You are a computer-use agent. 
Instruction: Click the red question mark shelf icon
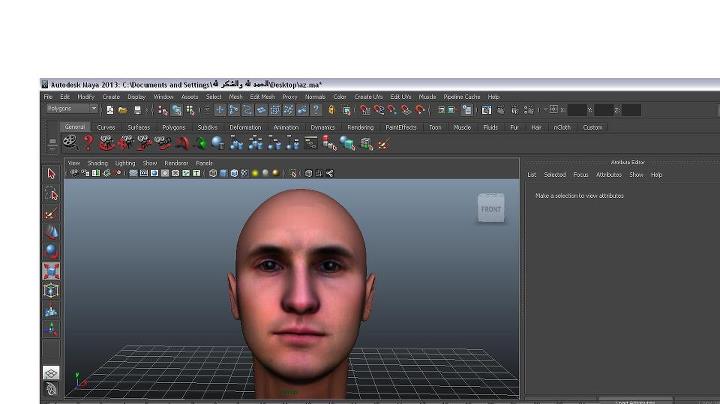pos(88,143)
